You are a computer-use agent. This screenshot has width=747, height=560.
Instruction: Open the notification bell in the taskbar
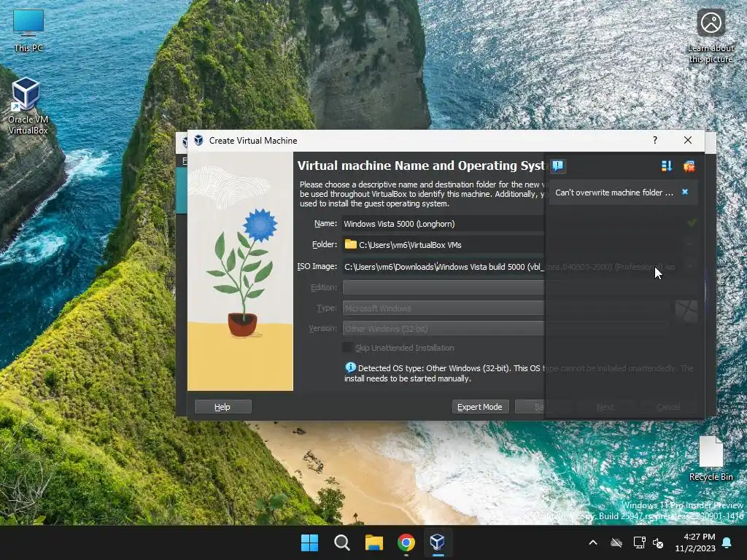(x=727, y=542)
